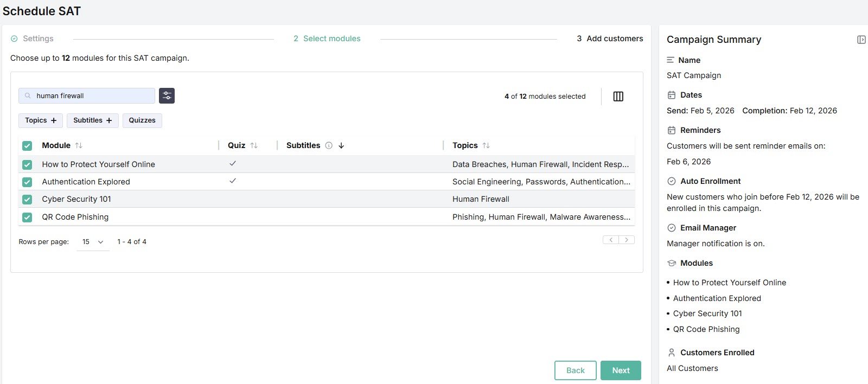This screenshot has width=868, height=384.
Task: Jump to Add customers step
Action: [x=610, y=39]
